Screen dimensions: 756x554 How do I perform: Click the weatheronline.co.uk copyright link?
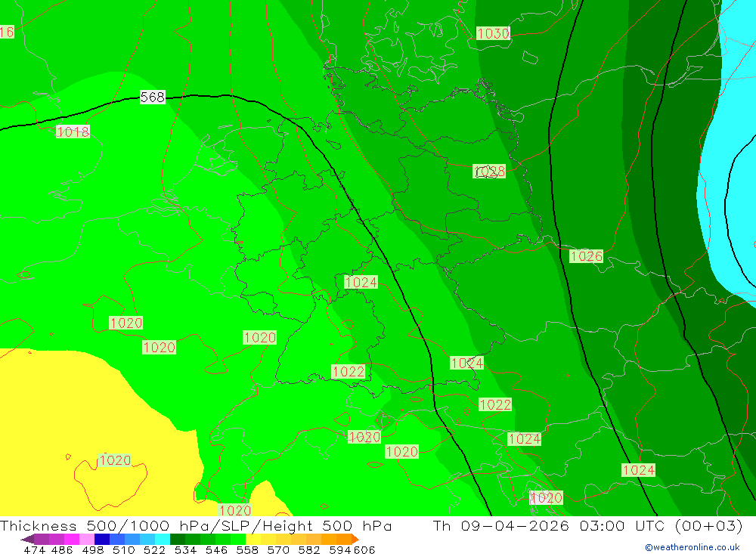coord(692,547)
